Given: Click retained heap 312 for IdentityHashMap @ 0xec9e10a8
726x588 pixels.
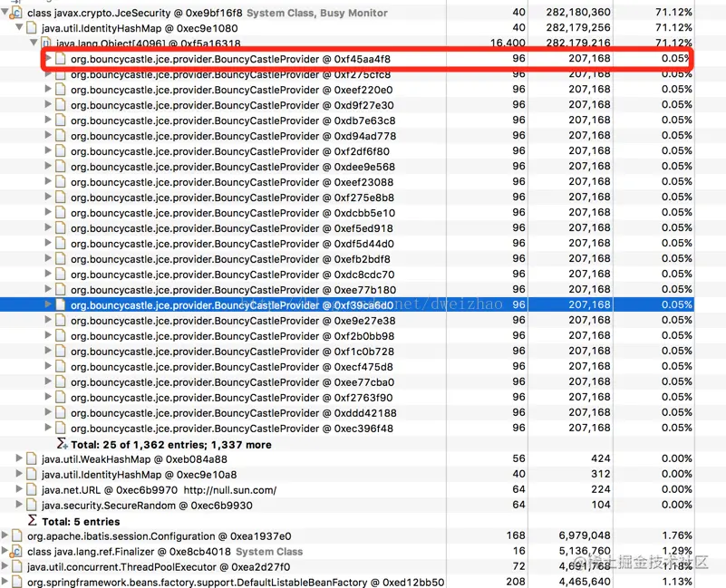Looking at the screenshot, I should 601,474.
